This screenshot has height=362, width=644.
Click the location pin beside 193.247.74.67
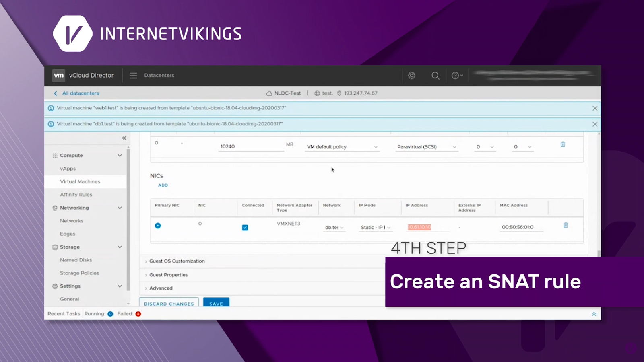coord(339,93)
